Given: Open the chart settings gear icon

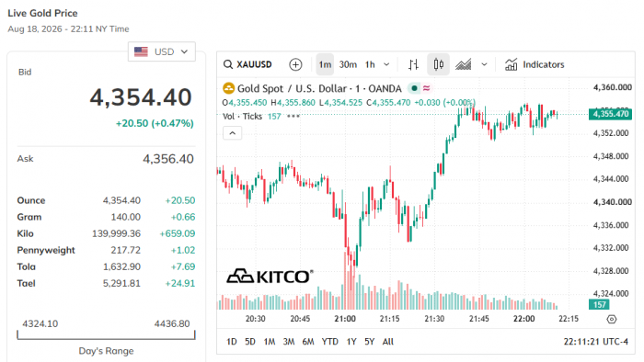Looking at the screenshot, I should (x=612, y=319).
